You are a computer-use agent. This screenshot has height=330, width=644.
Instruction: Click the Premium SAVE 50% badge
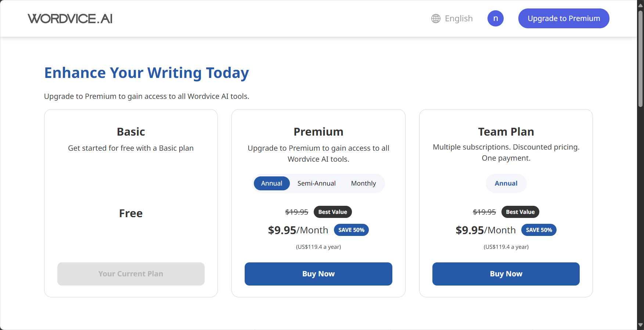[x=351, y=230]
